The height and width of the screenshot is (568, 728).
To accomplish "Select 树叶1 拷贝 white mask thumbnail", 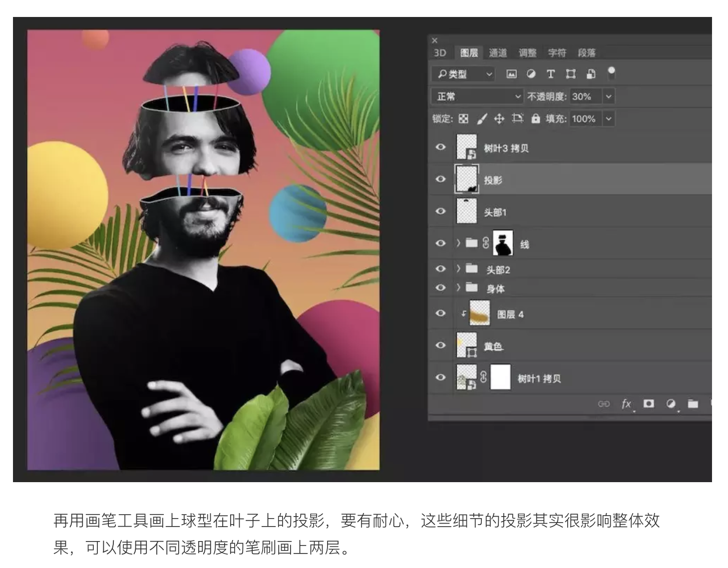I will pyautogui.click(x=500, y=377).
